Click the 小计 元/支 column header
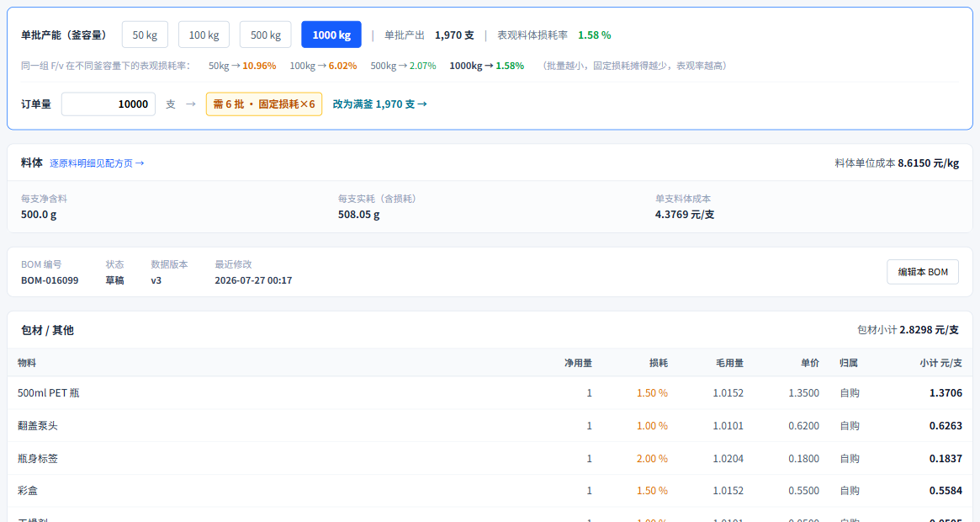Viewport: 980px width, 522px height. [940, 363]
